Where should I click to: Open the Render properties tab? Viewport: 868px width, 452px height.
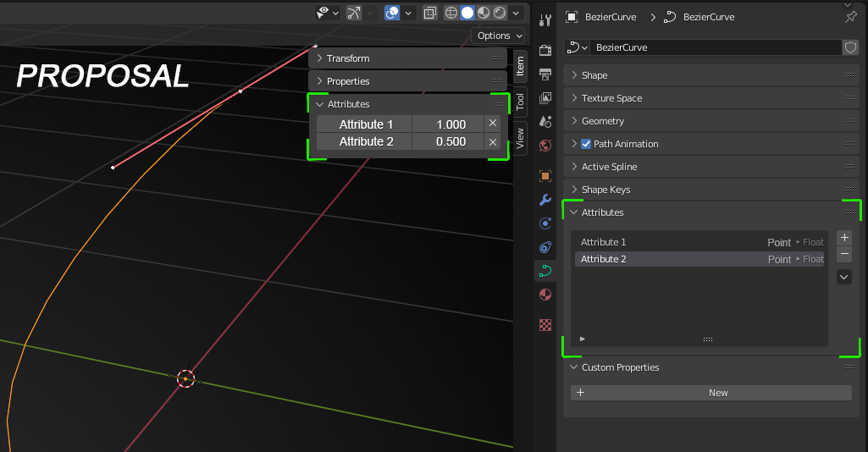point(545,50)
